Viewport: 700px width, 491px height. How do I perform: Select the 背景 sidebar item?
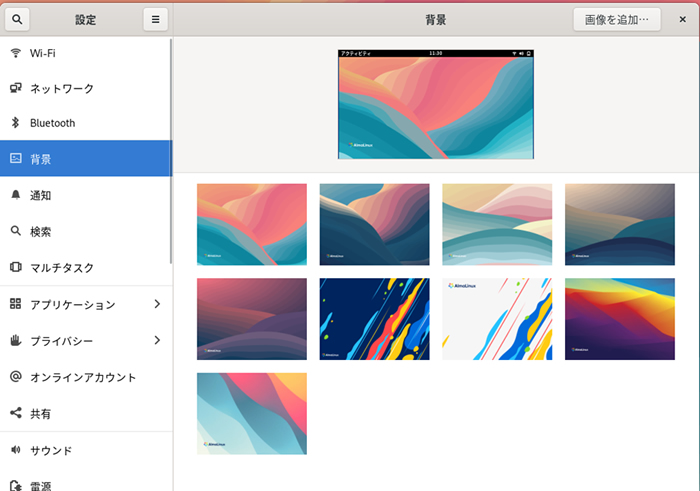pos(85,158)
